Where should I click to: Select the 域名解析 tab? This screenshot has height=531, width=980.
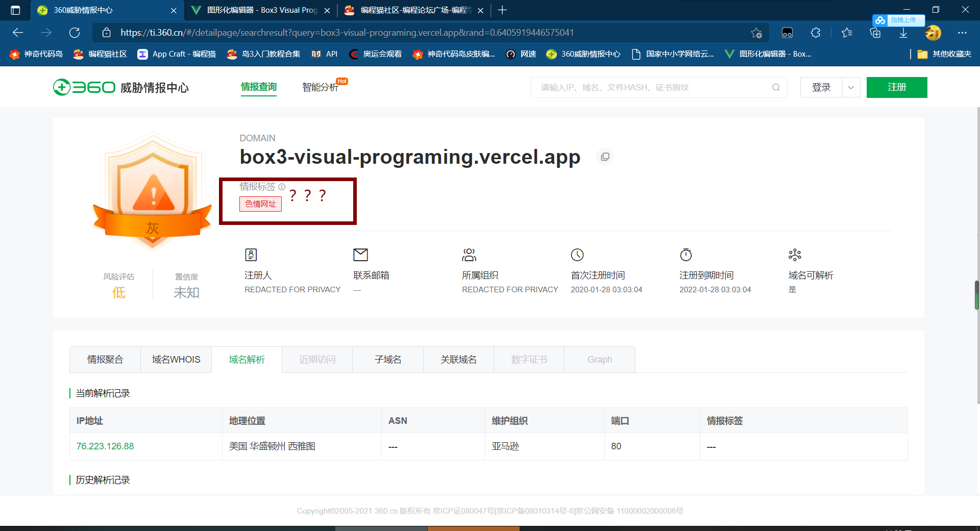coord(247,360)
